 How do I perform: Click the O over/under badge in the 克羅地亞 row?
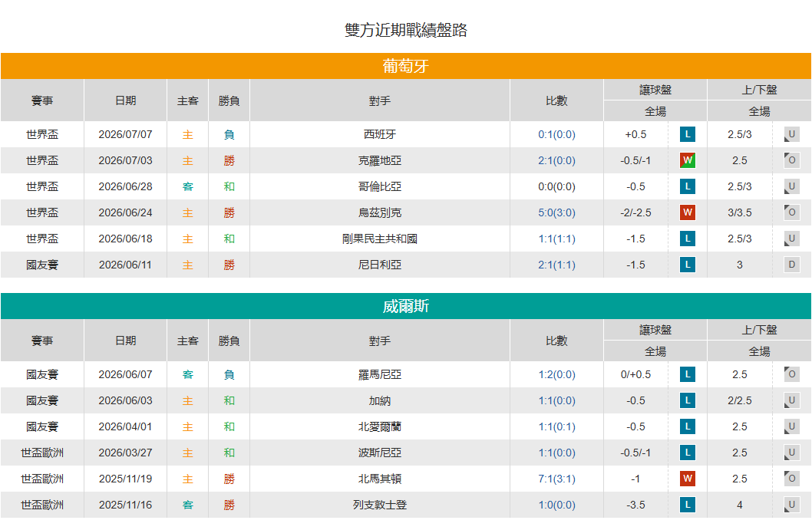click(791, 160)
